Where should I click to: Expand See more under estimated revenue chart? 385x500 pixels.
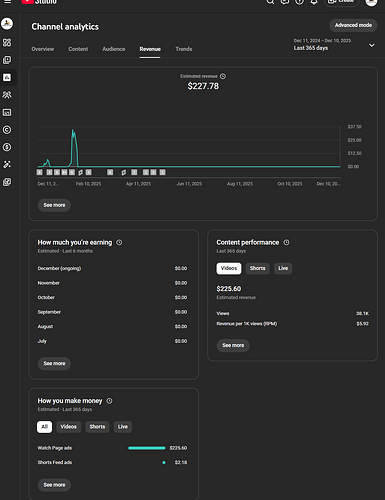pyautogui.click(x=54, y=205)
